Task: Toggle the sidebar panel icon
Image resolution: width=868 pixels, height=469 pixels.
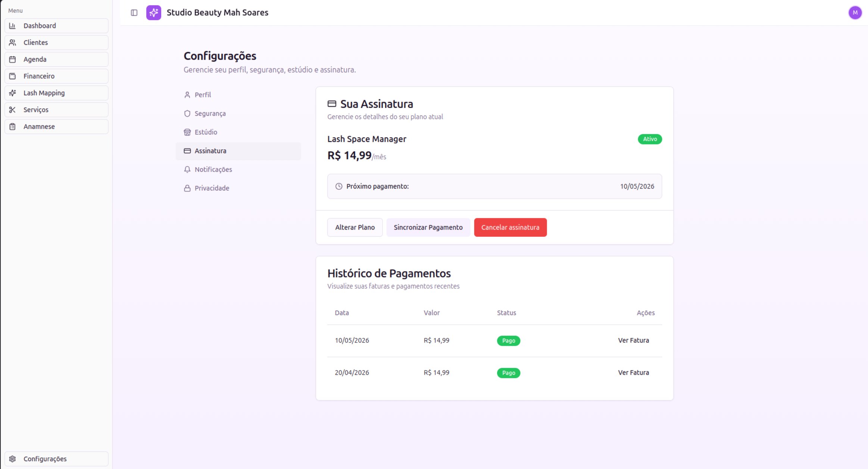Action: tap(134, 13)
